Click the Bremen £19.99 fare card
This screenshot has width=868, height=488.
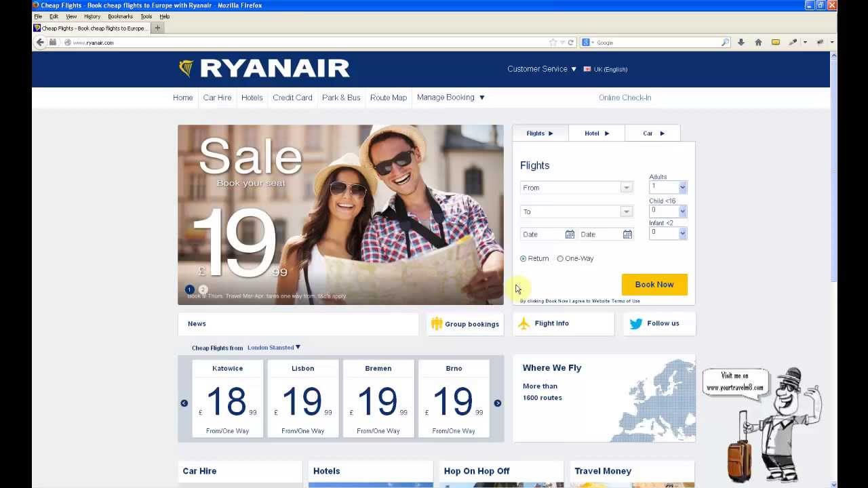pyautogui.click(x=378, y=399)
